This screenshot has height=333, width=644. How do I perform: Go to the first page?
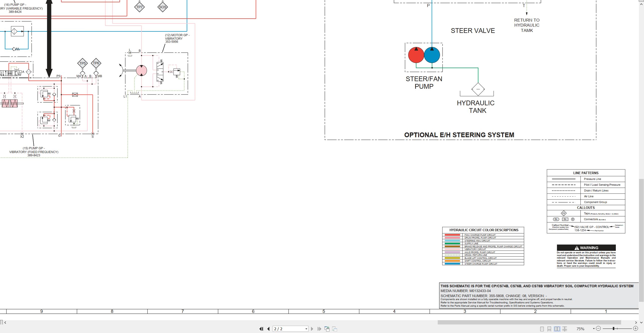(x=261, y=329)
